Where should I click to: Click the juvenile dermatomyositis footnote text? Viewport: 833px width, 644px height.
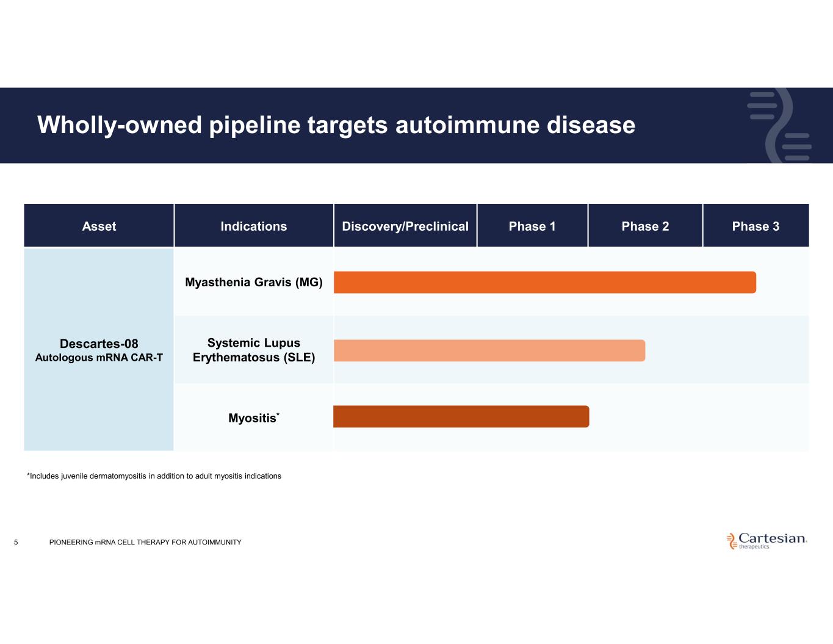coord(154,476)
